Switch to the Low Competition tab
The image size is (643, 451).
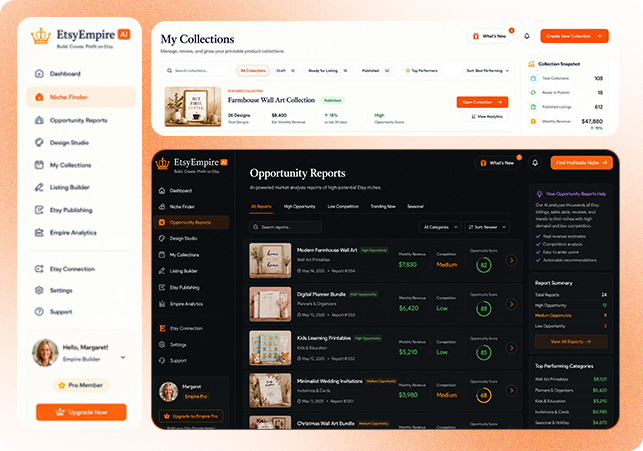coord(343,207)
